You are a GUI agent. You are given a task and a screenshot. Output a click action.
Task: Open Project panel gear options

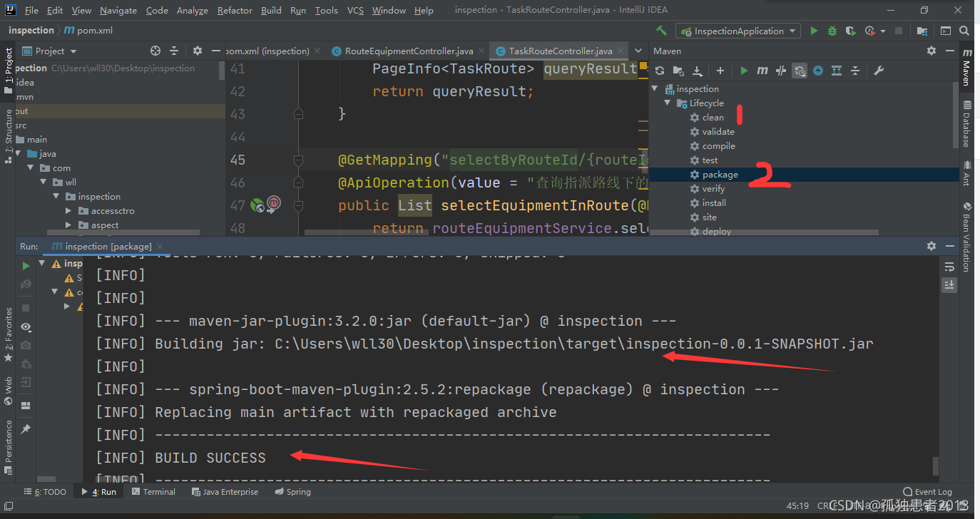click(x=198, y=51)
